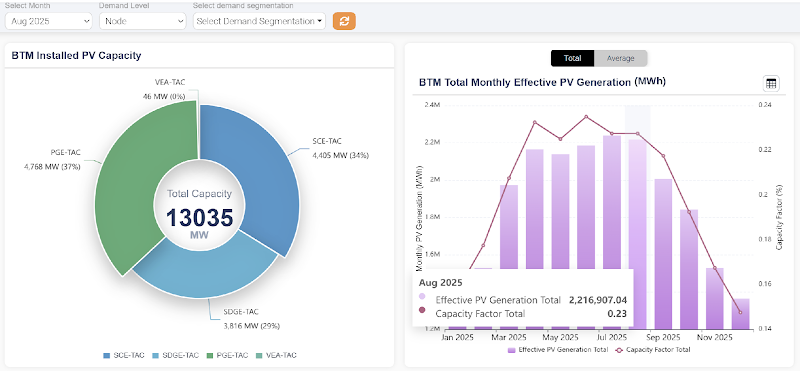Image resolution: width=800 pixels, height=371 pixels.
Task: Click the Nov 2025 generation bar
Action: coord(714,298)
